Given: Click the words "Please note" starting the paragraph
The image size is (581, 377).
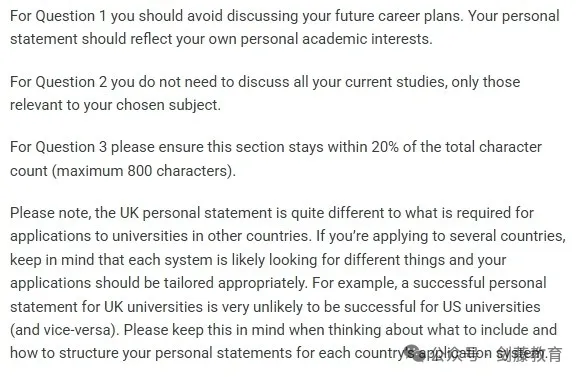Looking at the screenshot, I should 49,213.
